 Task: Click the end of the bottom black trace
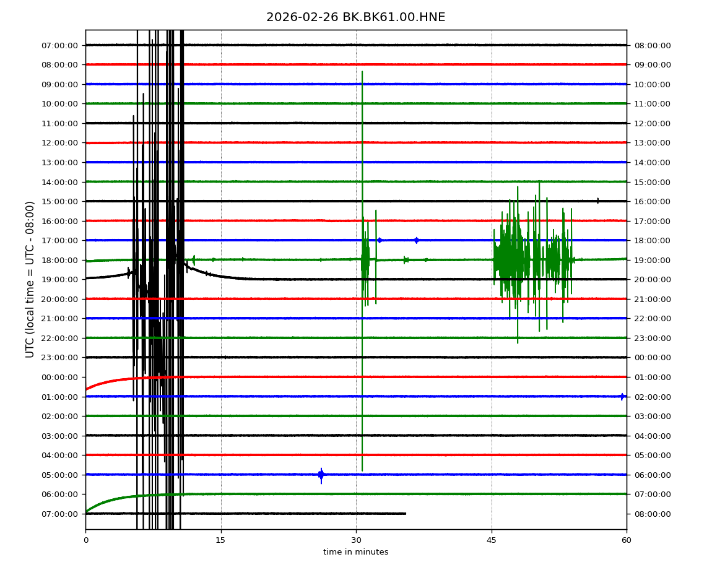click(x=405, y=513)
